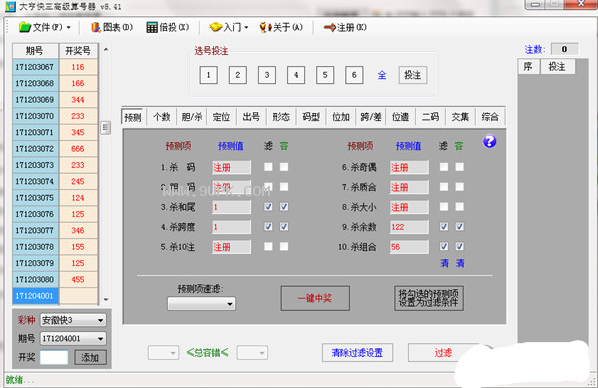Open the 期号 171204001 dropdown
The image size is (598, 388).
(x=73, y=338)
